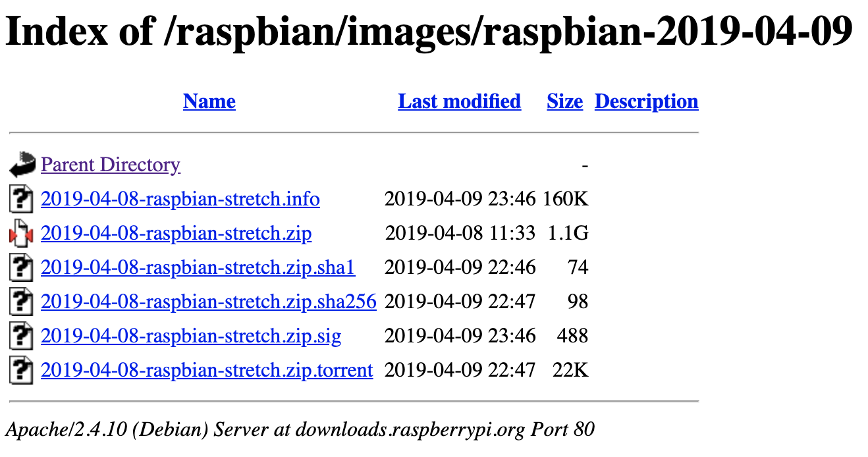Click the size value 488
The width and height of the screenshot is (868, 457).
pos(572,336)
